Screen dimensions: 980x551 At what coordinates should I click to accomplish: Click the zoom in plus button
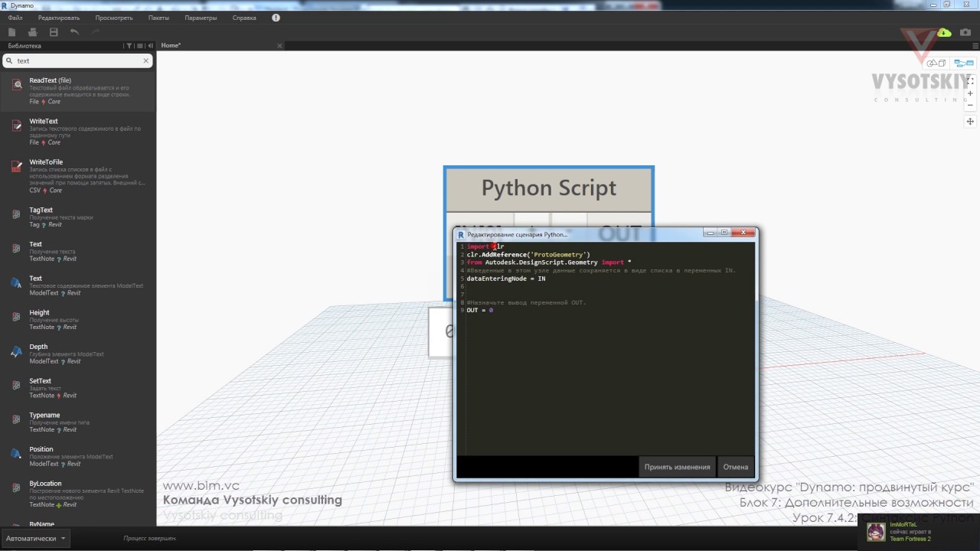click(x=970, y=93)
